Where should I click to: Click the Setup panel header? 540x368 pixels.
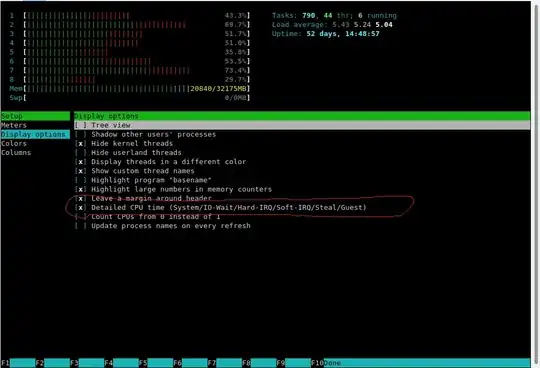[35, 116]
